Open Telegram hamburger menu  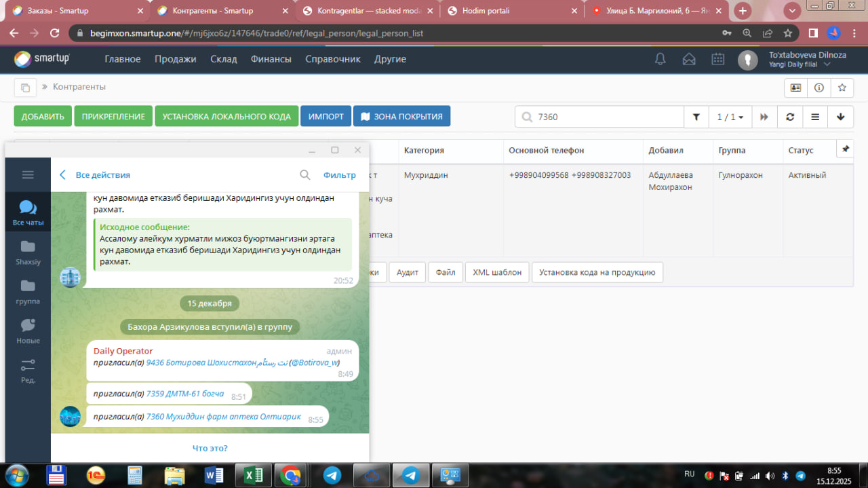(x=28, y=174)
